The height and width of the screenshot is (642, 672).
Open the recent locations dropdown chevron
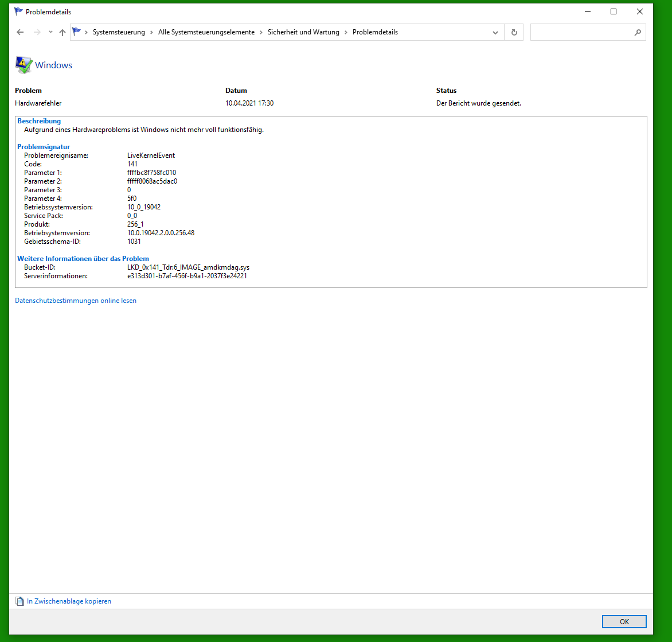point(50,32)
